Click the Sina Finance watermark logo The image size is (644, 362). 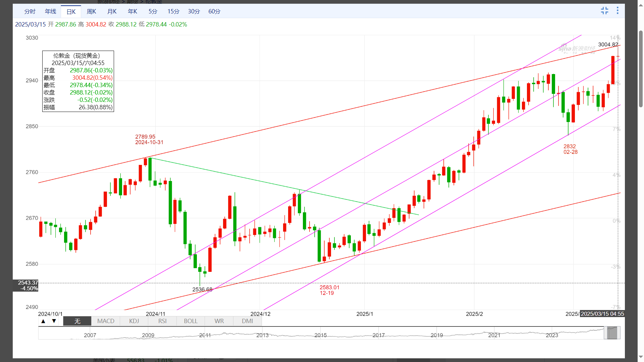coord(577,49)
